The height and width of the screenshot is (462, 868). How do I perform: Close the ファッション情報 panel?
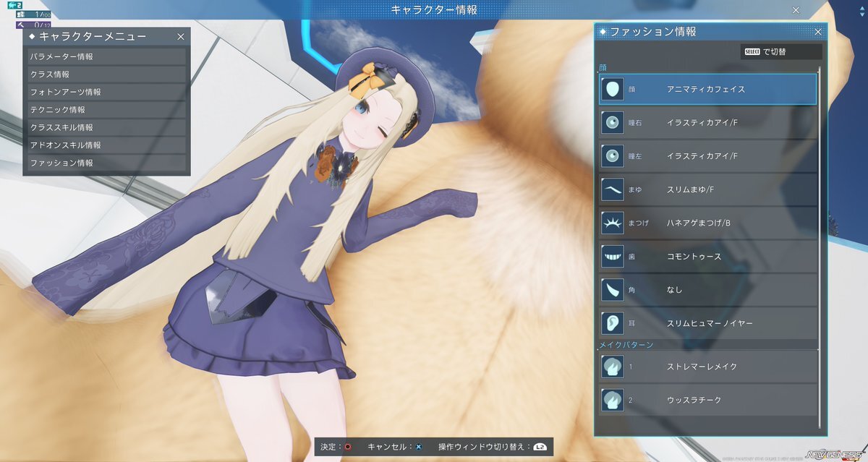click(818, 32)
